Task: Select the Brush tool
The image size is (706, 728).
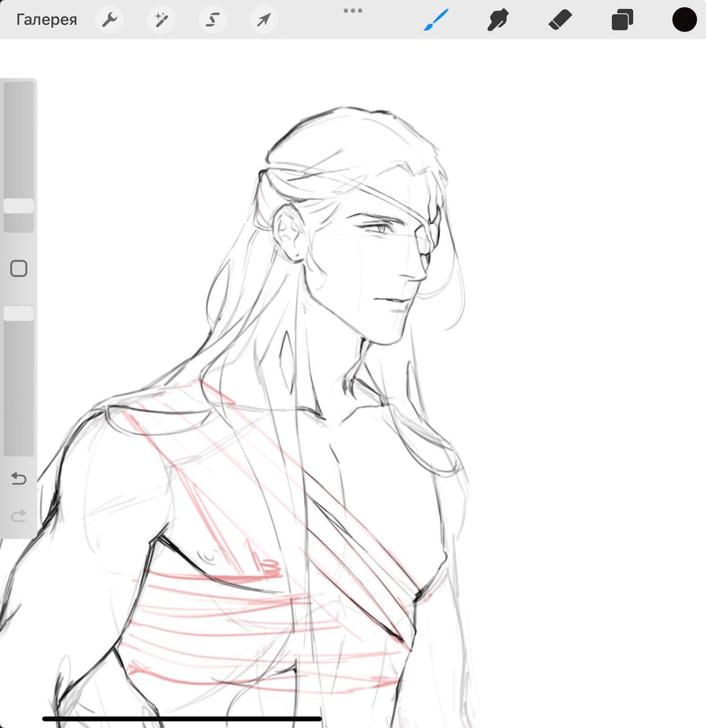Action: pyautogui.click(x=436, y=20)
